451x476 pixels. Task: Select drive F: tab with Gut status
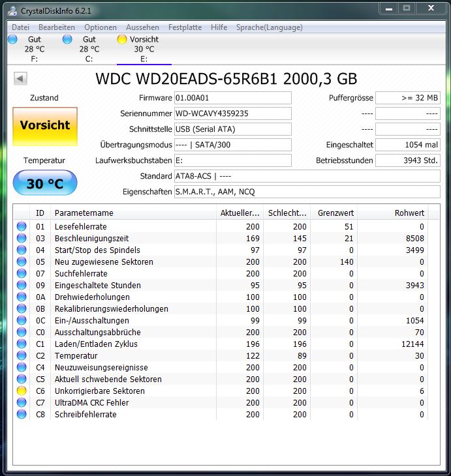click(x=35, y=49)
